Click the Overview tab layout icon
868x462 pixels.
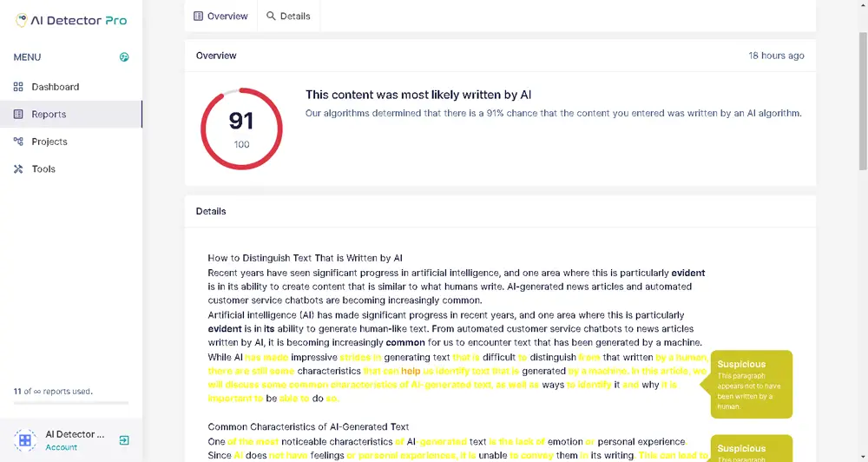pos(198,16)
